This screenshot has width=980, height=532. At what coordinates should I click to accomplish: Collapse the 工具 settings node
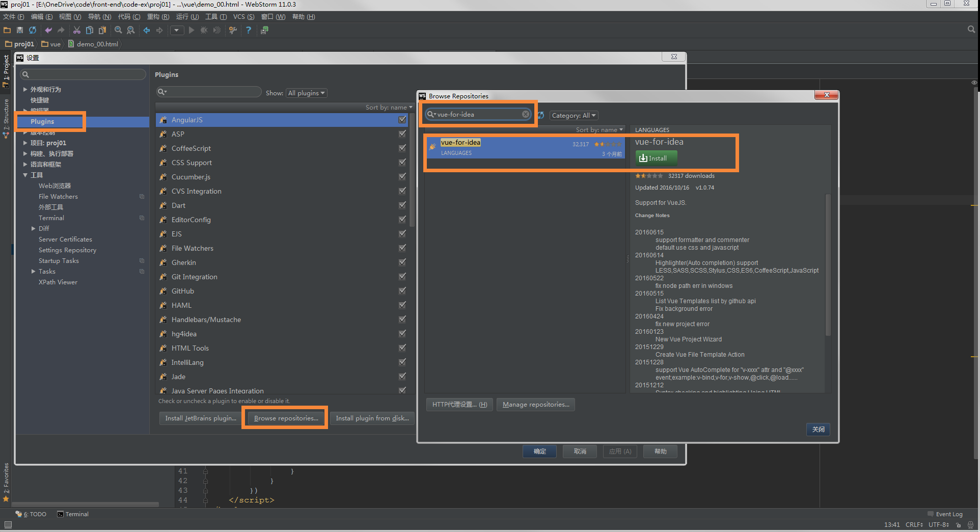click(25, 175)
